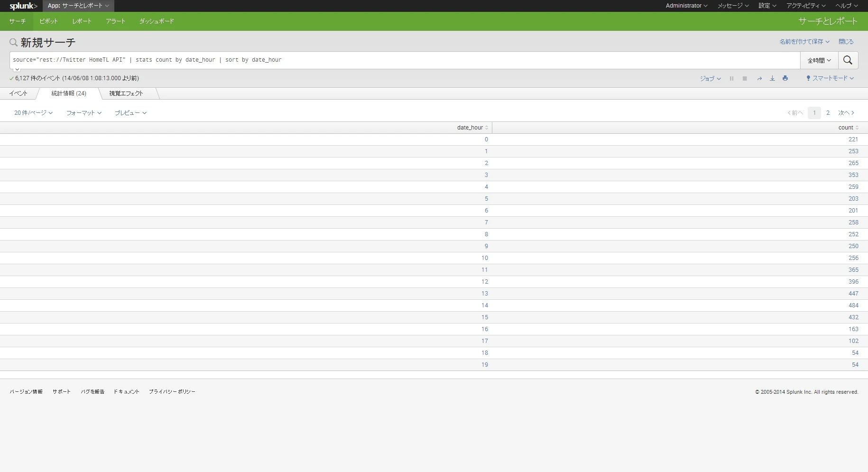Click 前へ previous page link
Viewport: 868px width, 472px height.
(795, 113)
